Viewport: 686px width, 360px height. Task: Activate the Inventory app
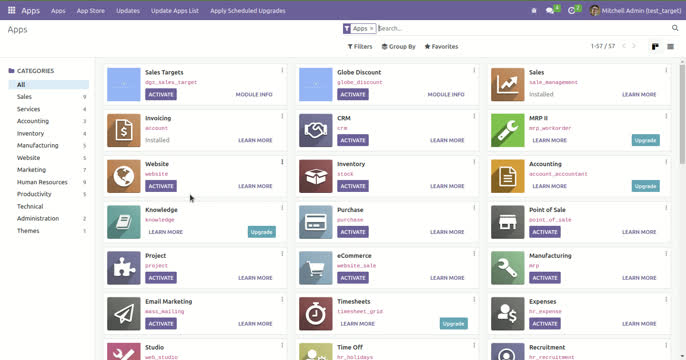tap(353, 186)
